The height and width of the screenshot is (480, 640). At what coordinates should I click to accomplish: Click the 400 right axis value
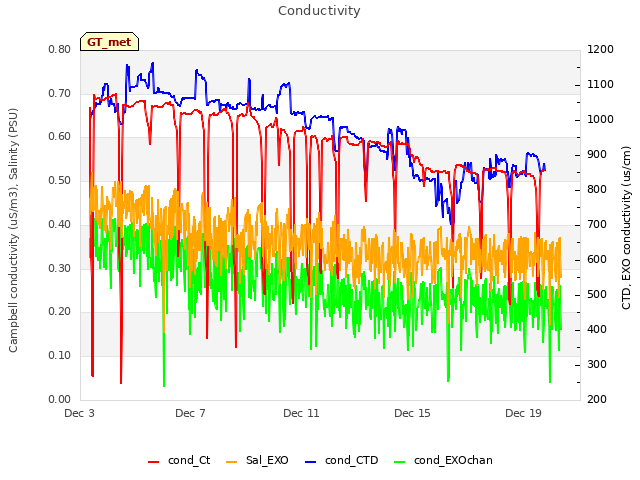[597, 329]
